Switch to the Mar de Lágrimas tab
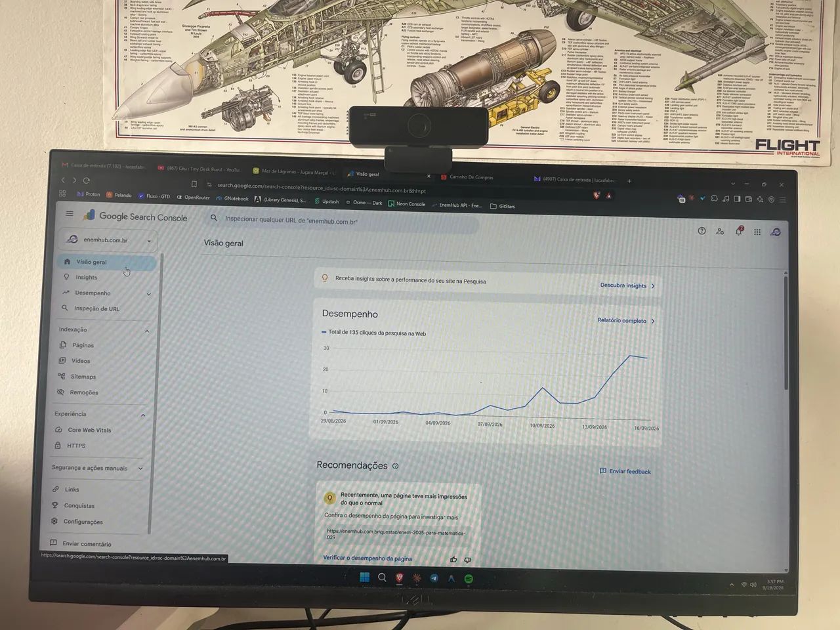The height and width of the screenshot is (630, 840). pyautogui.click(x=295, y=171)
